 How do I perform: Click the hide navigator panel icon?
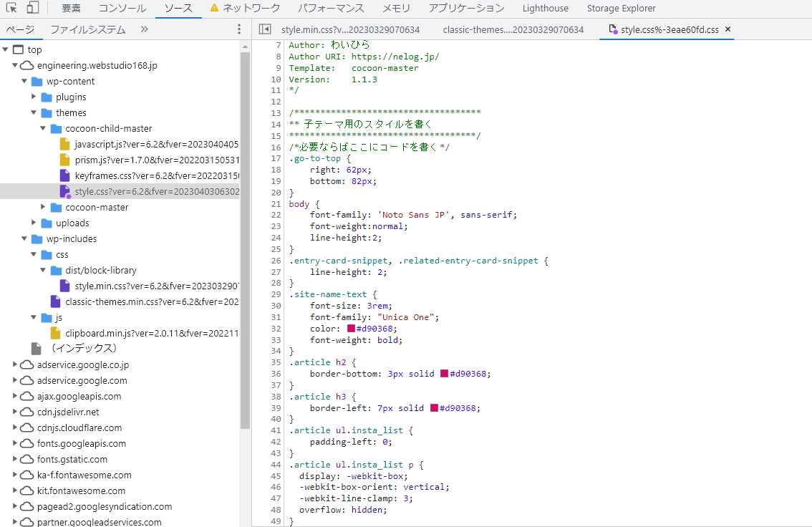click(x=265, y=29)
